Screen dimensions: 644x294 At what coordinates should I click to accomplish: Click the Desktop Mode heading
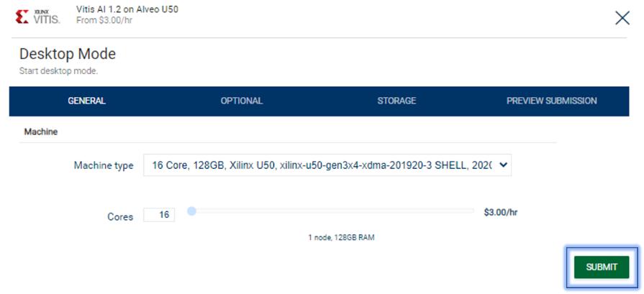pyautogui.click(x=68, y=54)
